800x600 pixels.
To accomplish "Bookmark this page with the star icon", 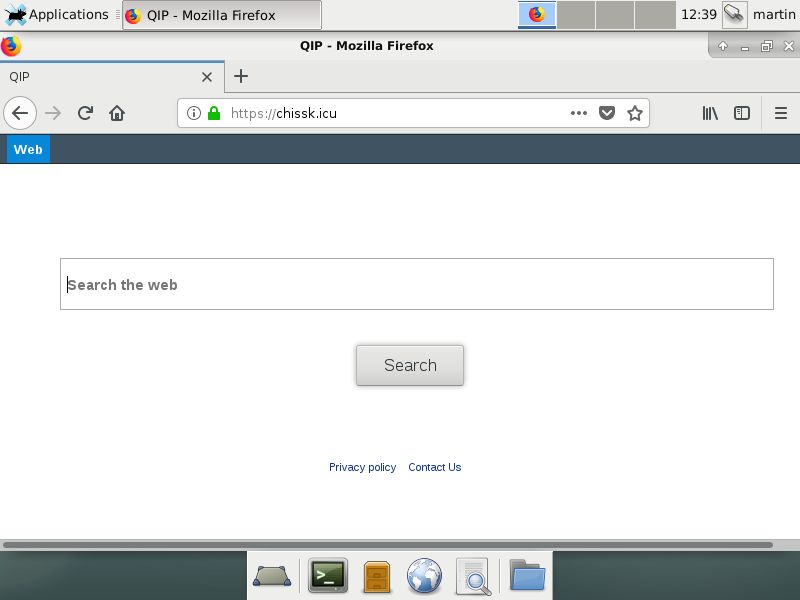I will pos(634,113).
